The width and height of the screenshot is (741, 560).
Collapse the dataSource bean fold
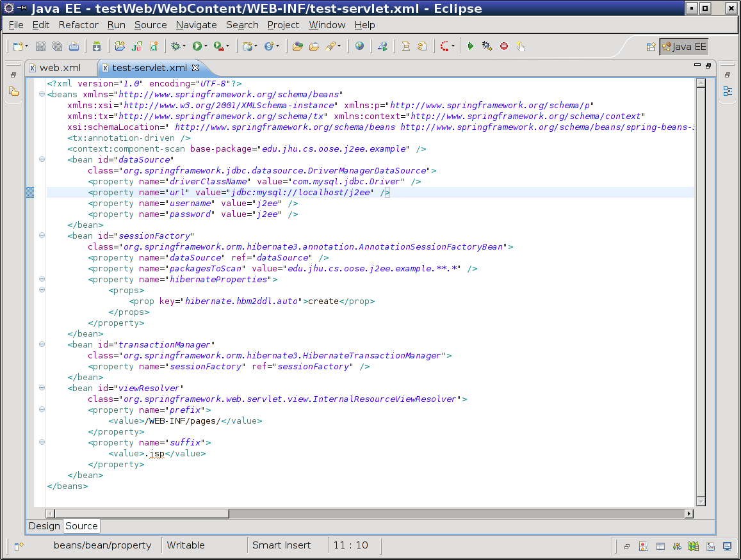point(42,159)
